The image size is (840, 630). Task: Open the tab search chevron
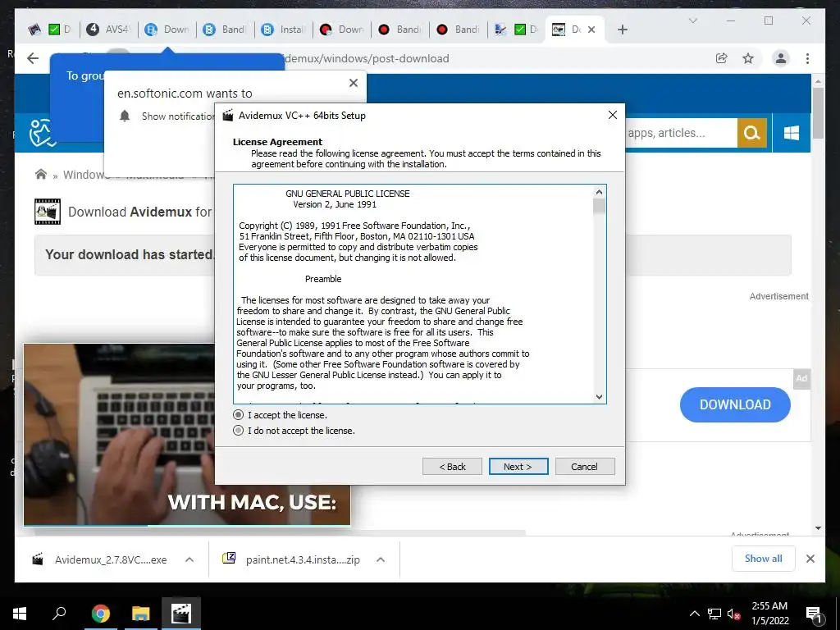(x=692, y=21)
